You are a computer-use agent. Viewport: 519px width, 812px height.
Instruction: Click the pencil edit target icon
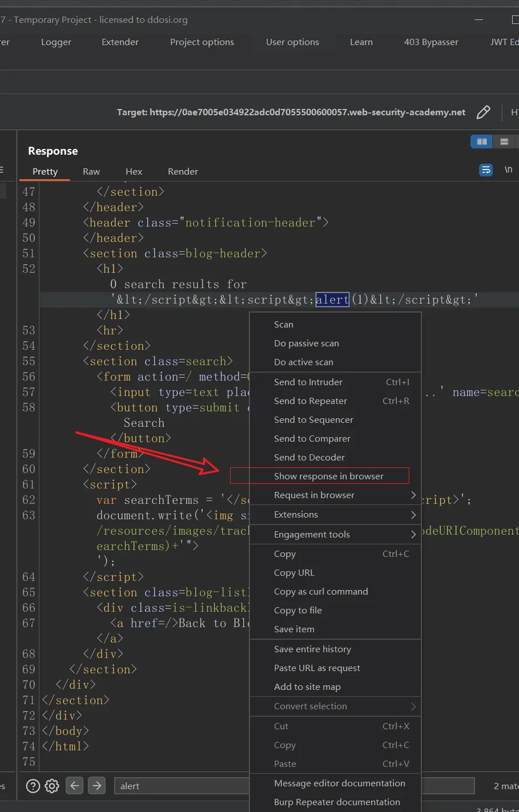(483, 112)
